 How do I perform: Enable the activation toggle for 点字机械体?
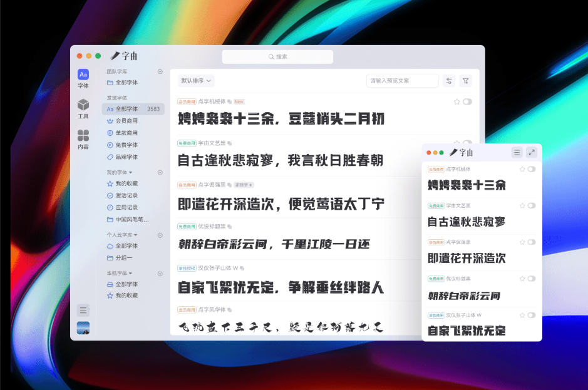(x=468, y=101)
